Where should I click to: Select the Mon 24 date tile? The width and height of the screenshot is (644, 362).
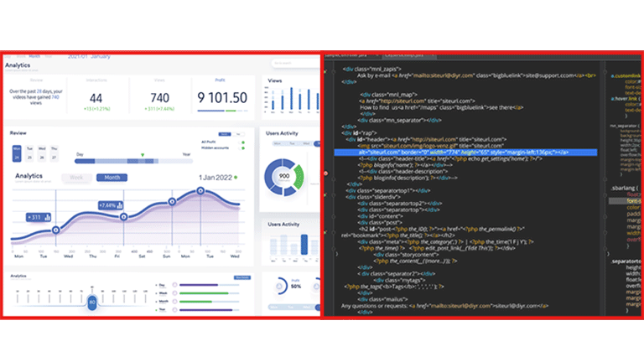pyautogui.click(x=17, y=153)
